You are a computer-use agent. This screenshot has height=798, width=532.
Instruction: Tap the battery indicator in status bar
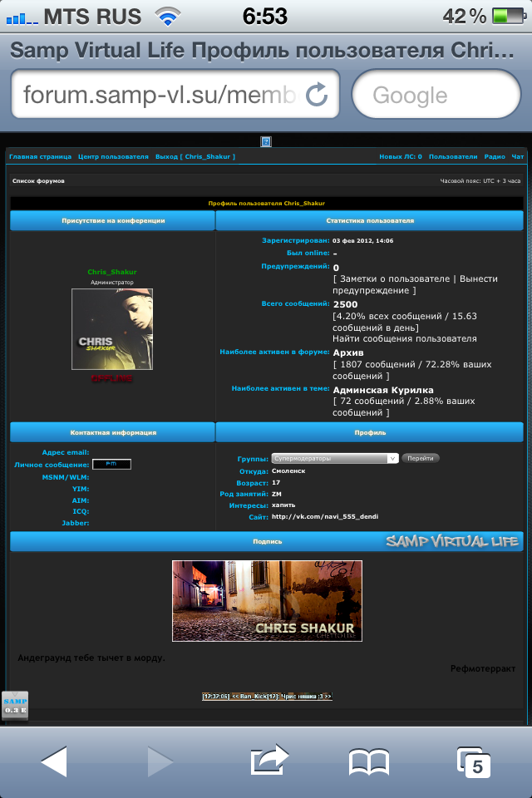coord(509,17)
